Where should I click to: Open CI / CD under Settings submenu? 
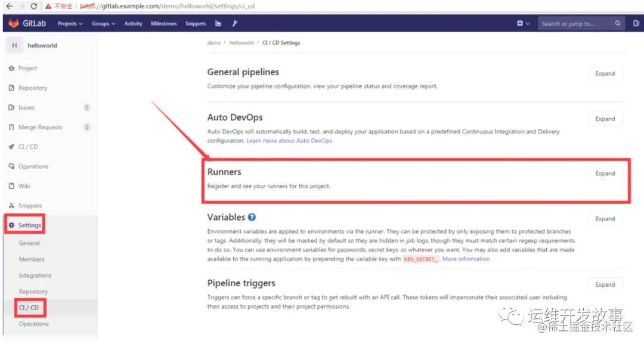click(29, 308)
